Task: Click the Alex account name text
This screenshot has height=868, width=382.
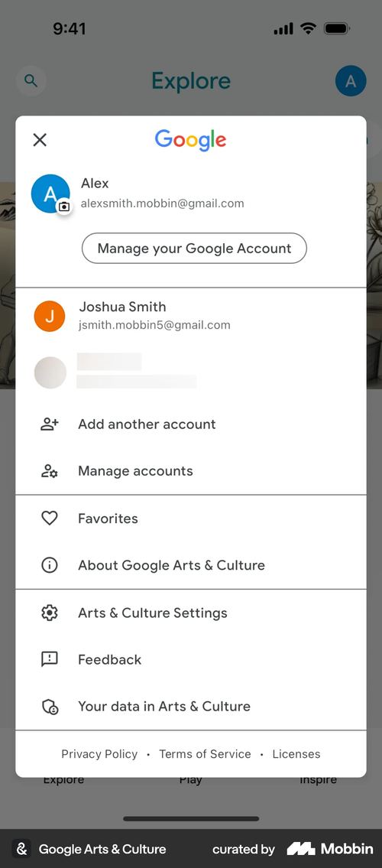Action: coord(95,184)
